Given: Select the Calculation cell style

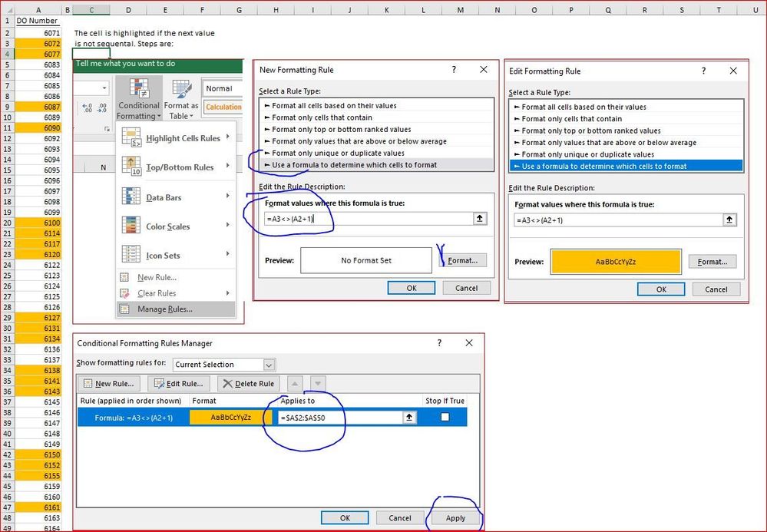Looking at the screenshot, I should (x=223, y=107).
